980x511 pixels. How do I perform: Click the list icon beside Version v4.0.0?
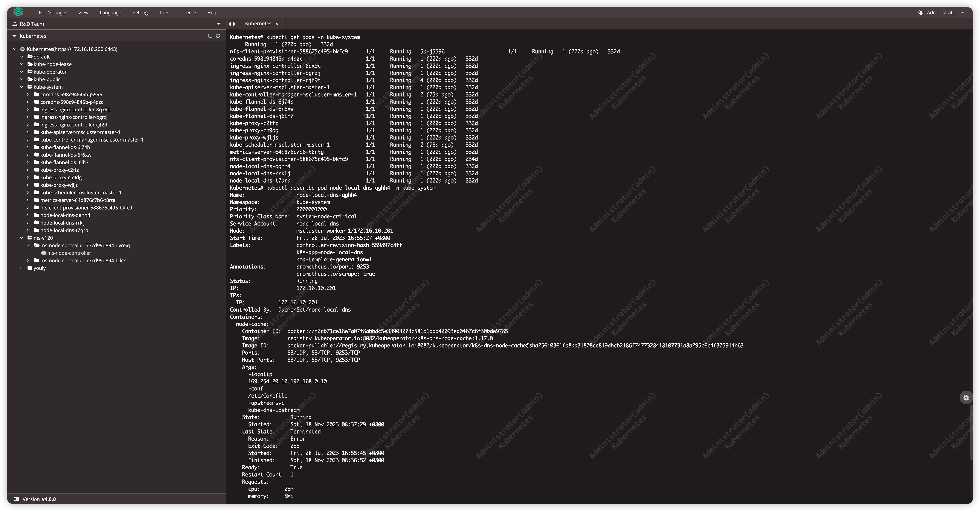pos(17,499)
